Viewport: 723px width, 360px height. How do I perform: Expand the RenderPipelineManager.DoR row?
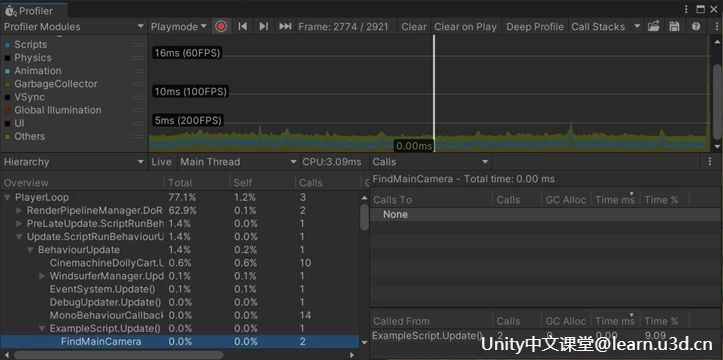point(19,211)
